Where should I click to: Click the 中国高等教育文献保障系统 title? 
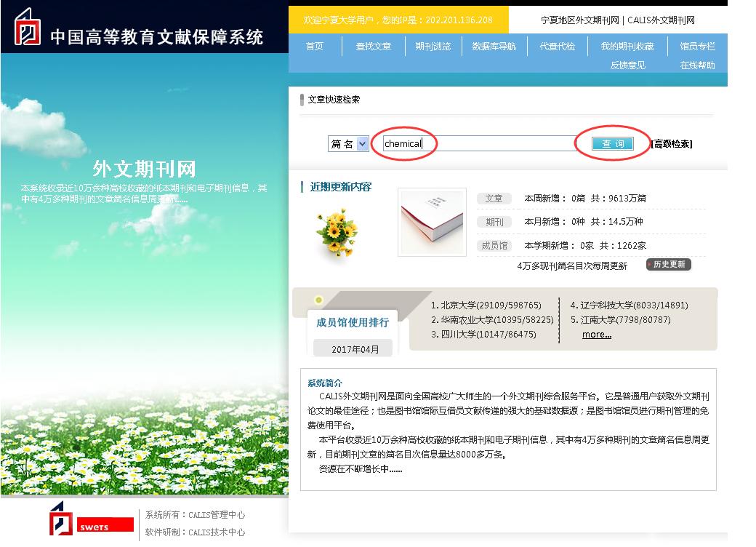pos(157,37)
